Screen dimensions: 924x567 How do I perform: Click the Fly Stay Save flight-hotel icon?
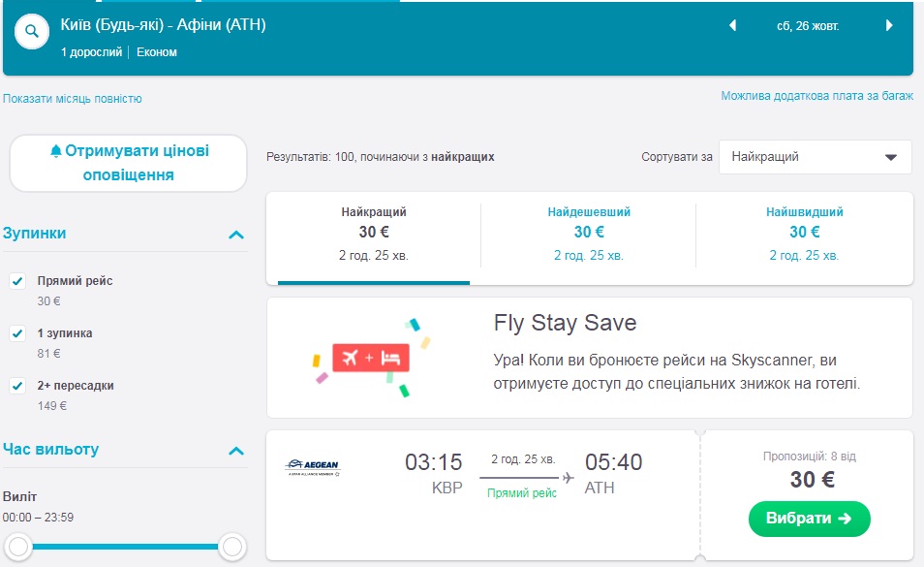click(x=371, y=358)
